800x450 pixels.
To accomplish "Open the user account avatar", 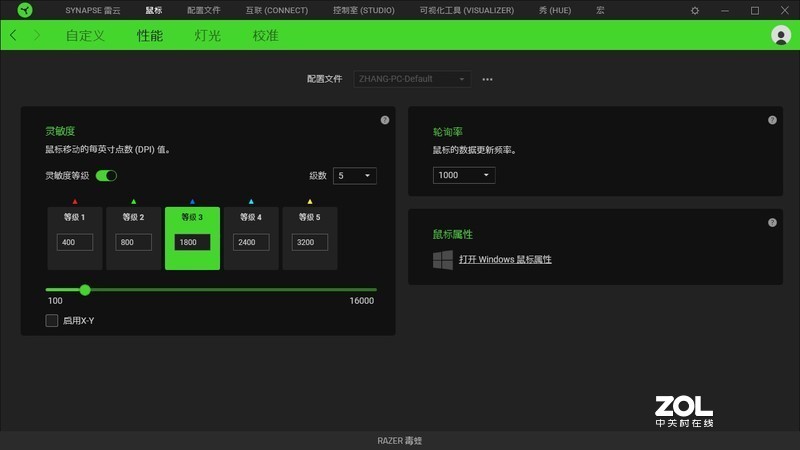I will 781,35.
